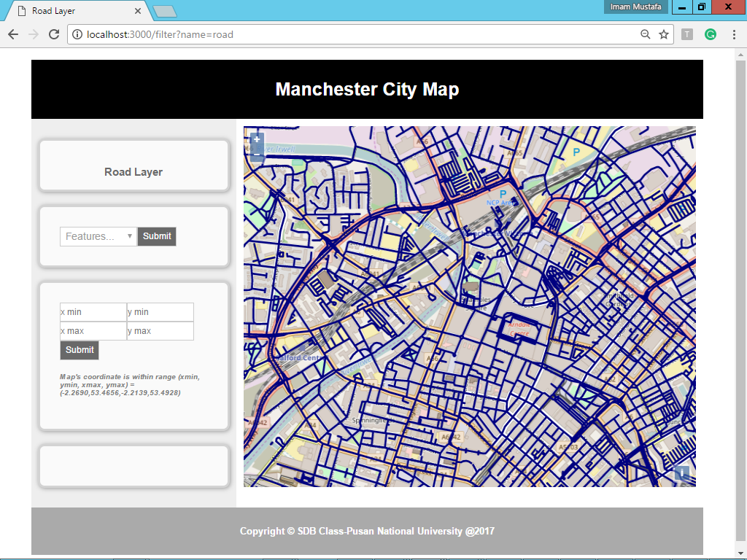Click the Imam Mustafa profile button
Screen dimensions: 747x560
[x=635, y=7]
